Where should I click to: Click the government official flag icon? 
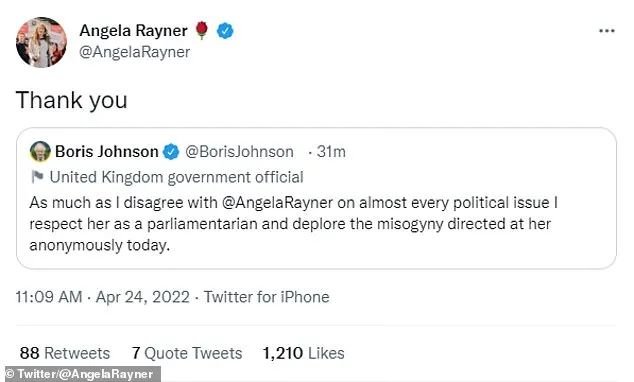coord(37,177)
